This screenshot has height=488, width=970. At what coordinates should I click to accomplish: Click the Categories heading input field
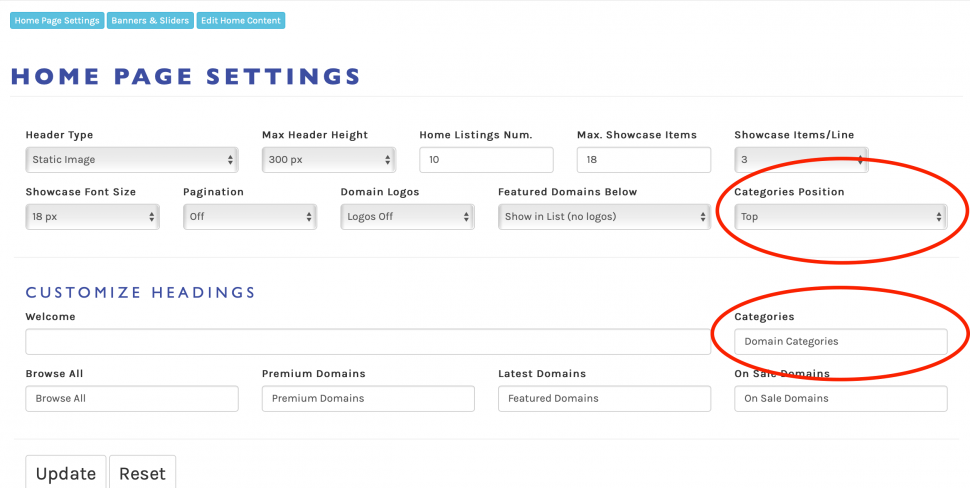click(x=840, y=342)
